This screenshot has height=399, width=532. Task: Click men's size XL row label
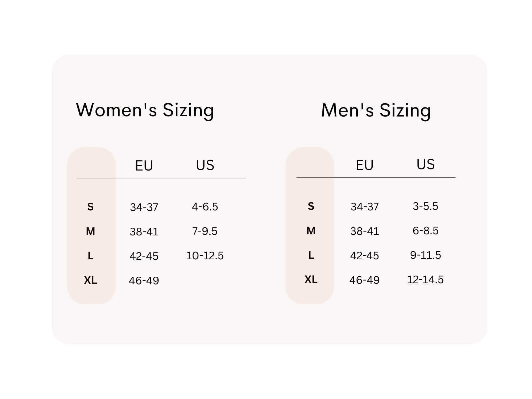pyautogui.click(x=311, y=280)
